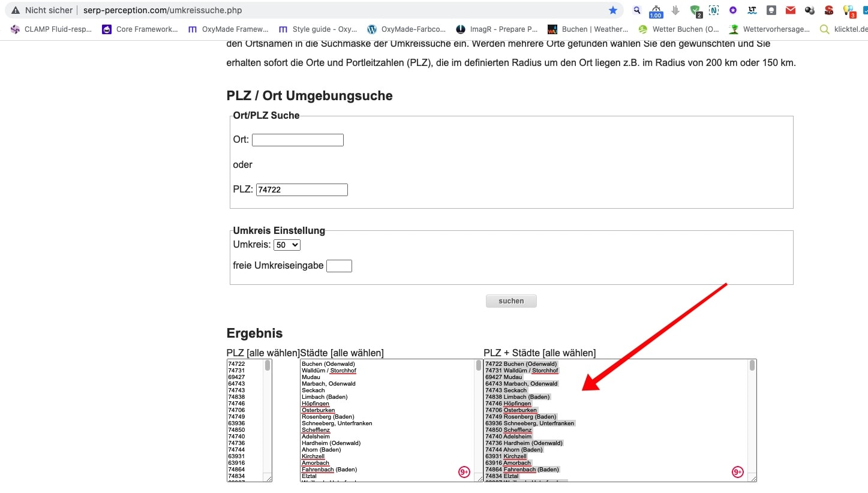The height and width of the screenshot is (493, 868).
Task: Focus the Ort text input field
Action: 298,140
